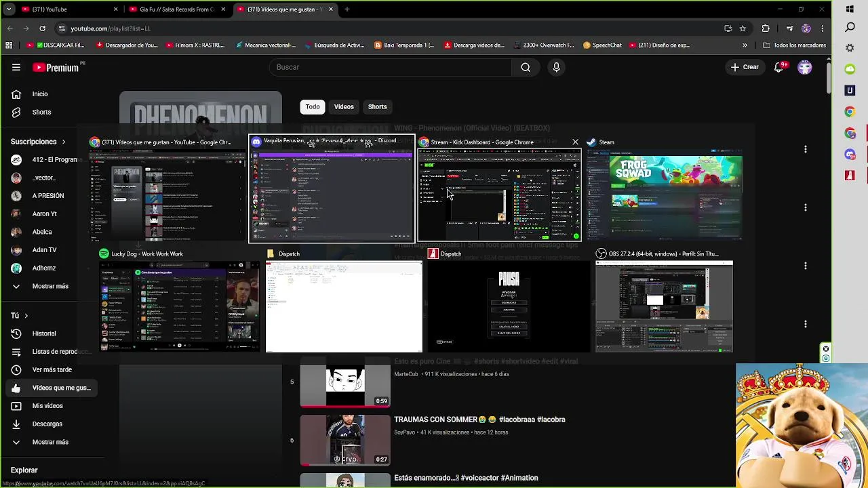
Task: Go back with Chrome's back arrow
Action: coord(10,28)
